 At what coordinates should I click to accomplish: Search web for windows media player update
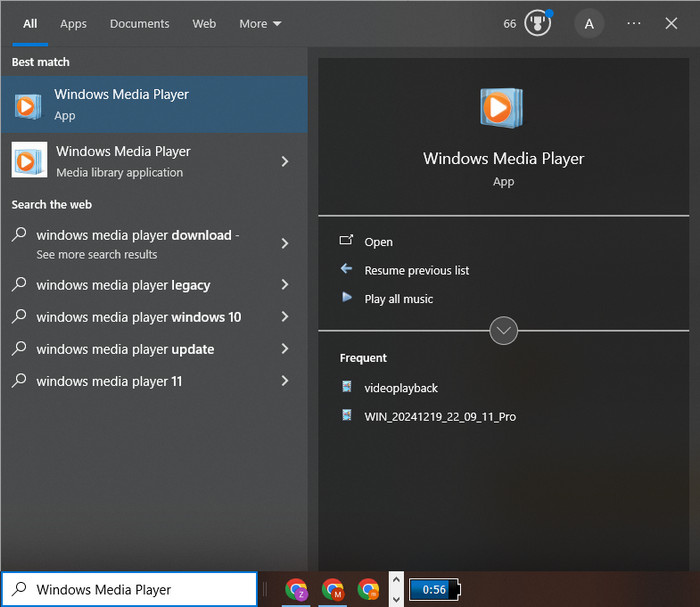point(125,349)
